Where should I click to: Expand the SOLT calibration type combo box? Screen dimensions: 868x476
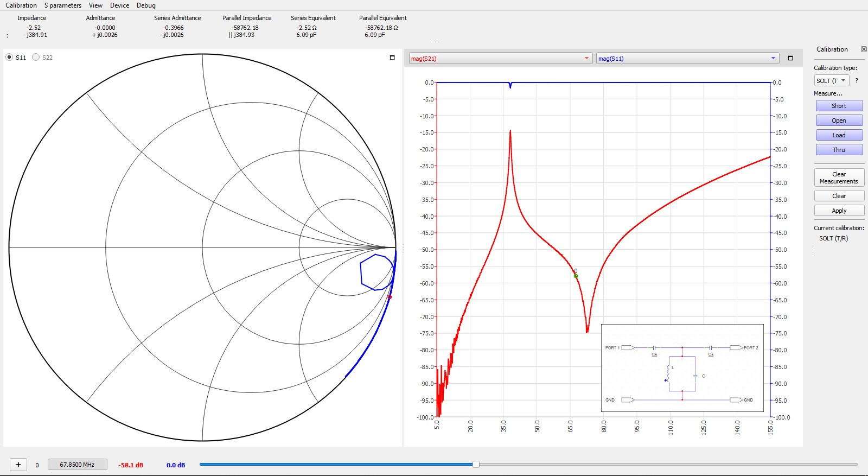tap(831, 81)
